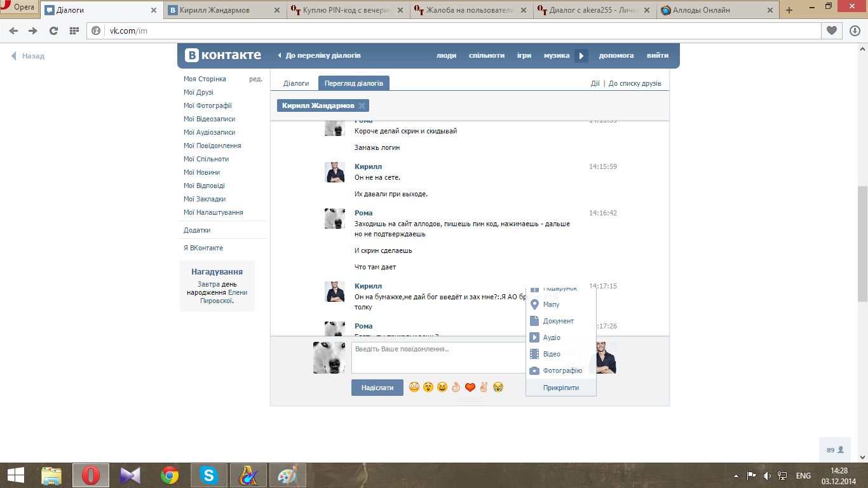Insert the victory hand emoji

pyautogui.click(x=484, y=387)
